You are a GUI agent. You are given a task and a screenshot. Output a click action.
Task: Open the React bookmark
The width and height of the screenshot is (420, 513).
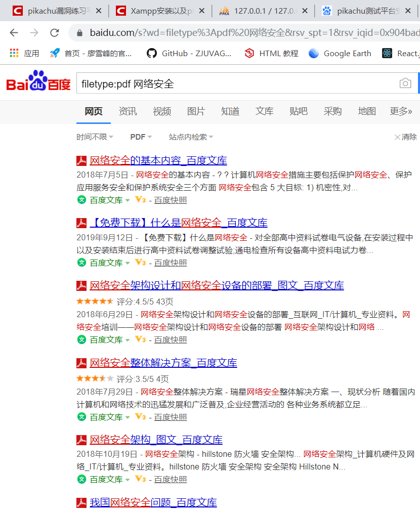[x=401, y=53]
